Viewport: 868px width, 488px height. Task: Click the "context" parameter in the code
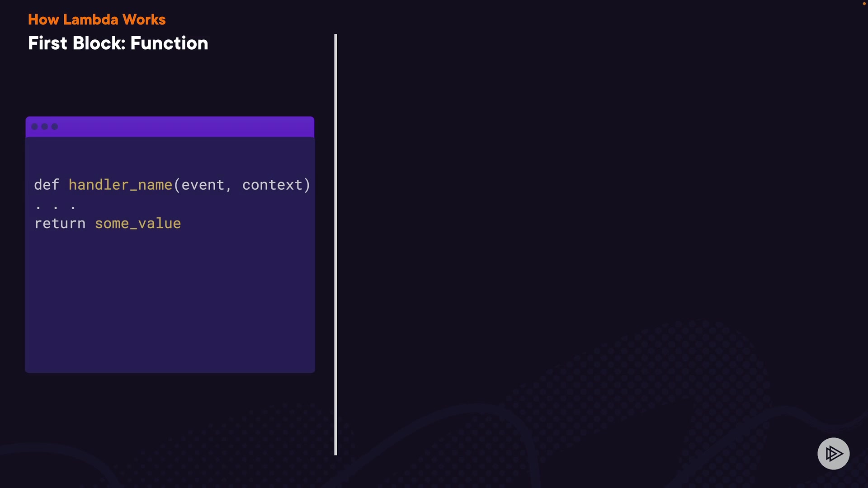click(272, 185)
